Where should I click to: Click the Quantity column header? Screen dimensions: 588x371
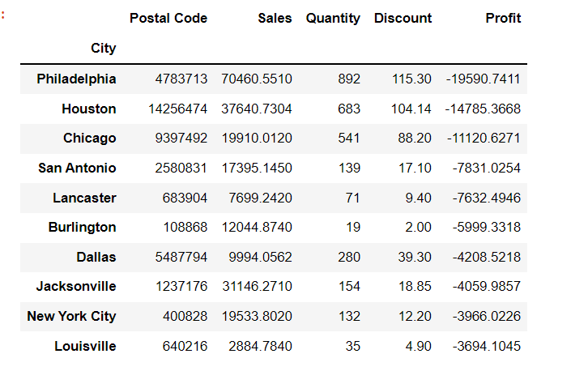point(333,18)
